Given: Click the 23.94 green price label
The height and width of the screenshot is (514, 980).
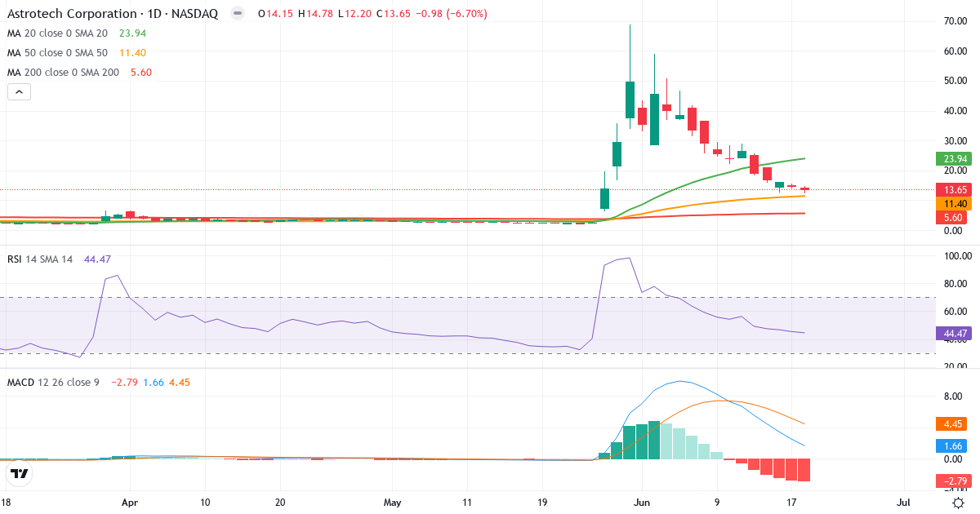Looking at the screenshot, I should (953, 159).
